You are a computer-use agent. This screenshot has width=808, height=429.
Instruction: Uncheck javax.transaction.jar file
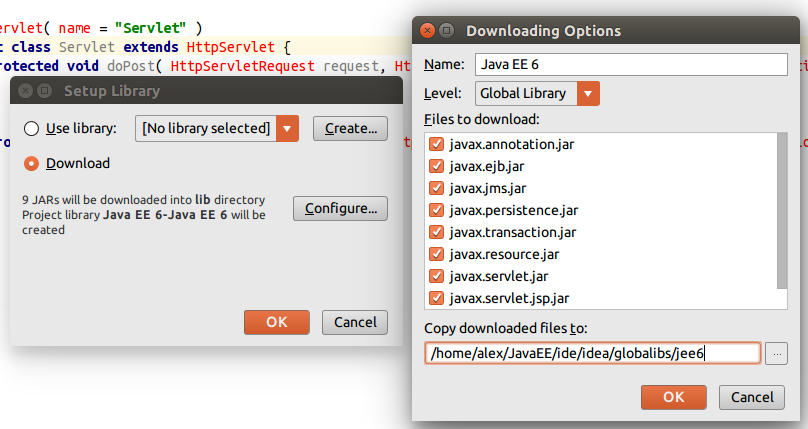[436, 232]
